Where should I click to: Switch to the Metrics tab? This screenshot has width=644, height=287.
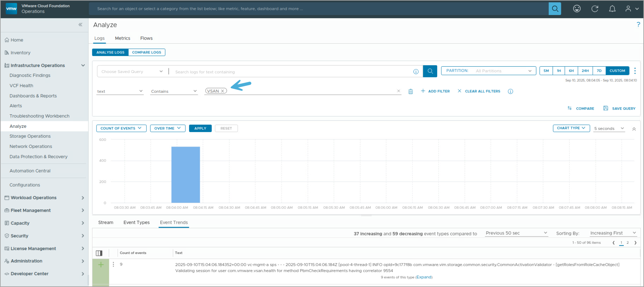[x=122, y=38]
